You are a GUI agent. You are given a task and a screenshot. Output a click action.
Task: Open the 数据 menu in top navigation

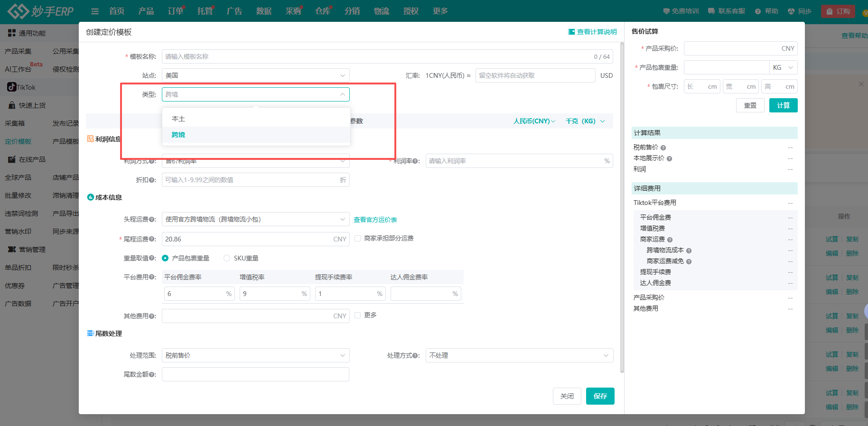[x=264, y=11]
